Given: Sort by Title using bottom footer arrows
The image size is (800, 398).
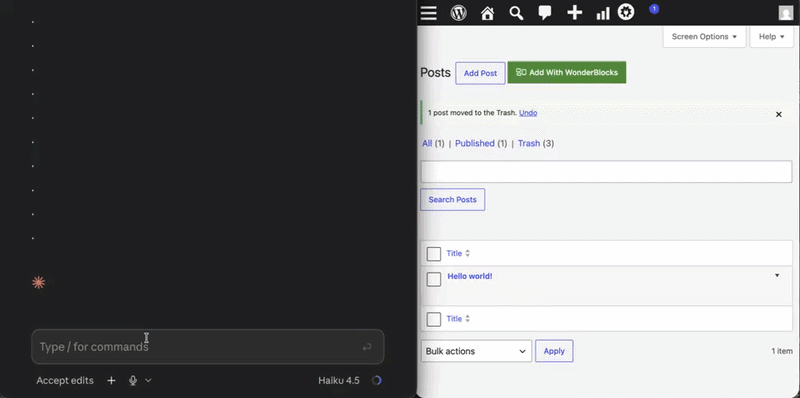Looking at the screenshot, I should (x=467, y=319).
